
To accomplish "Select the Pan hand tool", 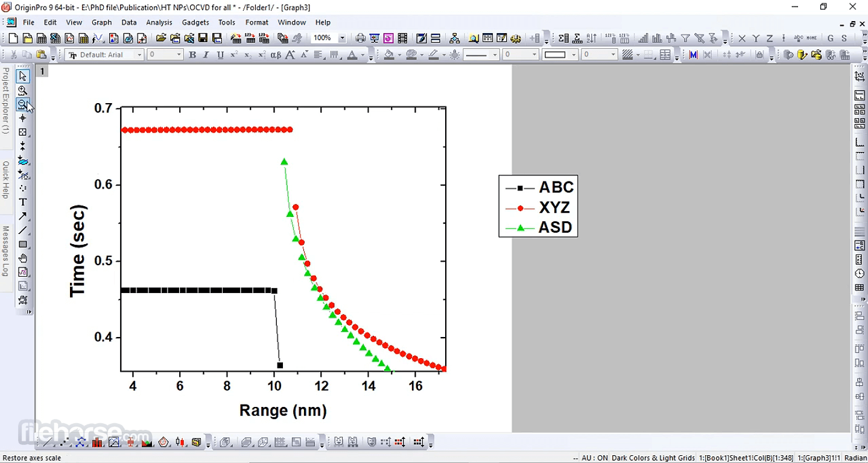I will tap(23, 258).
